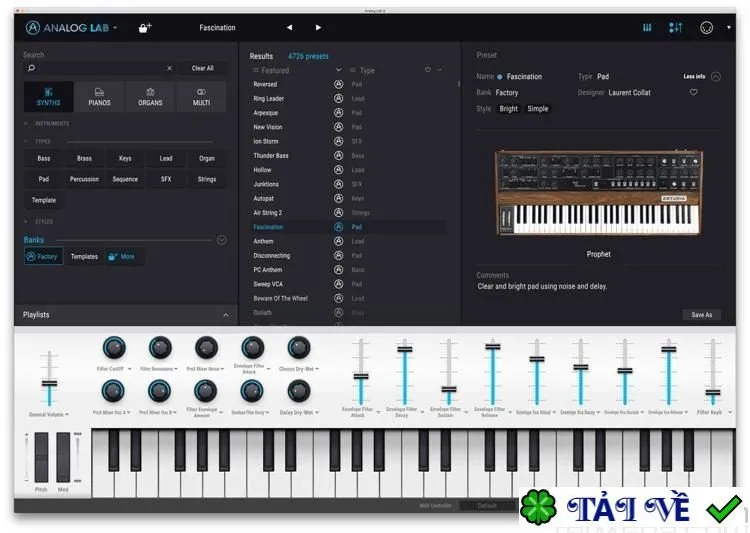Adjust the General Volume fader
Image resolution: width=750 pixels, height=533 pixels.
[x=49, y=383]
